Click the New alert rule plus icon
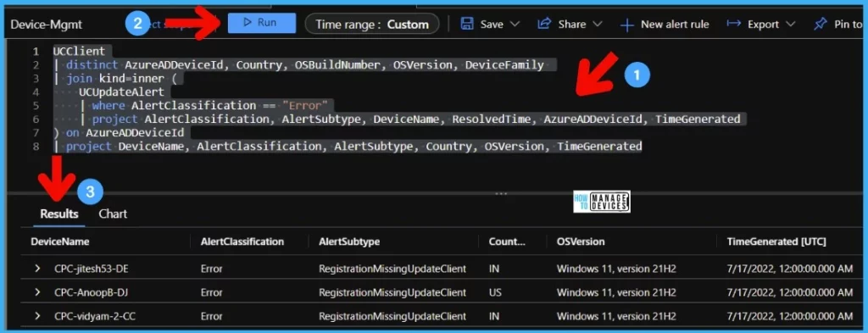This screenshot has width=868, height=333. 626,25
